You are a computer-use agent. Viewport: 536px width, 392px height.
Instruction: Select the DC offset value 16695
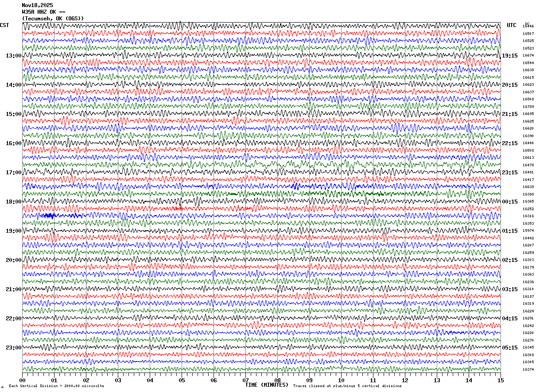pos(528,114)
